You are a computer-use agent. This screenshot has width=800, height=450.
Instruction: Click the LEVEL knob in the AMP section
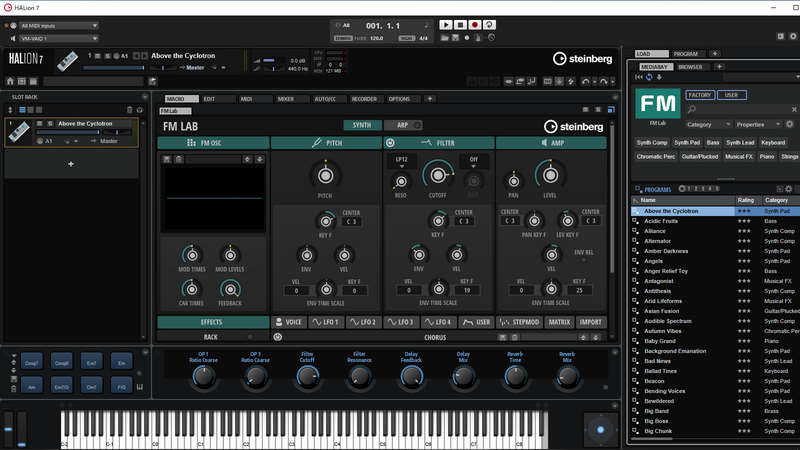pyautogui.click(x=550, y=176)
